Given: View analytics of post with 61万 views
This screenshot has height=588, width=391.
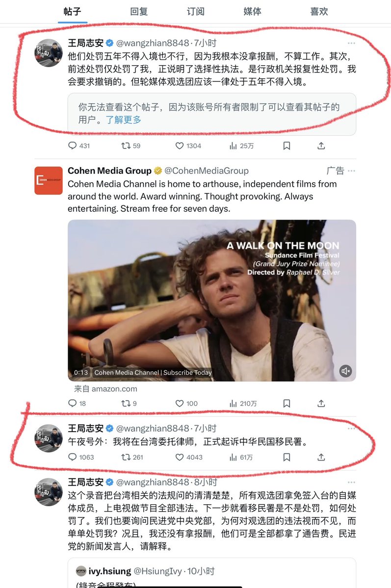Looking at the screenshot, I should pos(241,457).
